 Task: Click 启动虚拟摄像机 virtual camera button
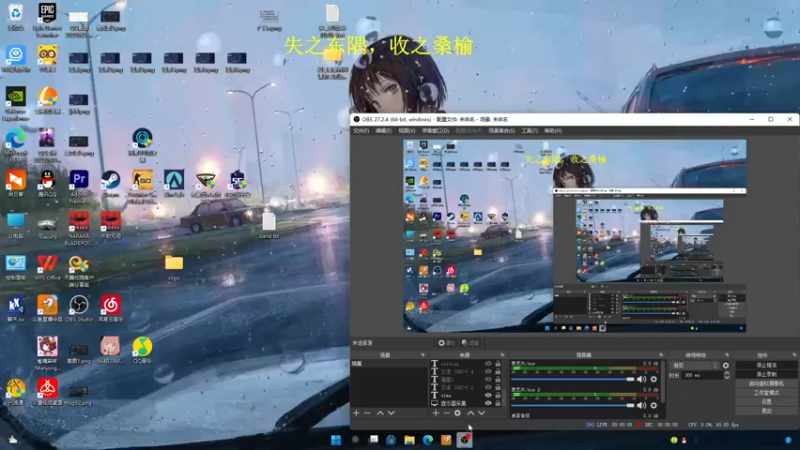point(766,384)
